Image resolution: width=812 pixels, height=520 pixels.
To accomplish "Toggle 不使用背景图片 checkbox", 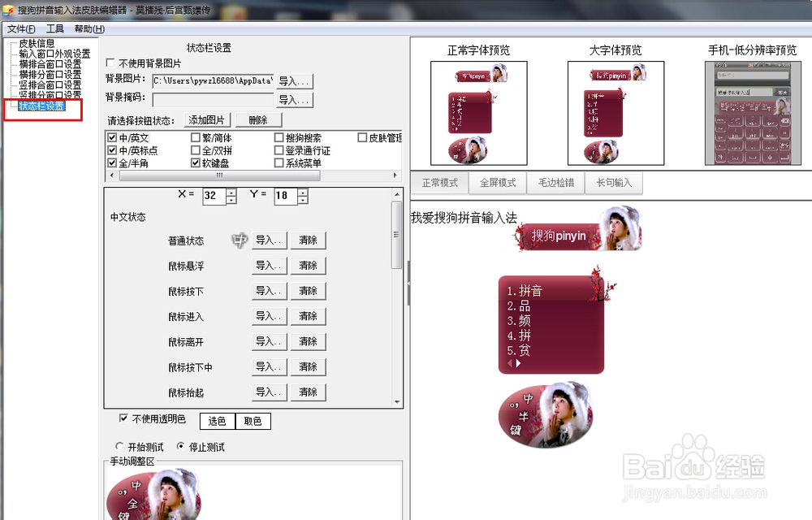I will 110,63.
